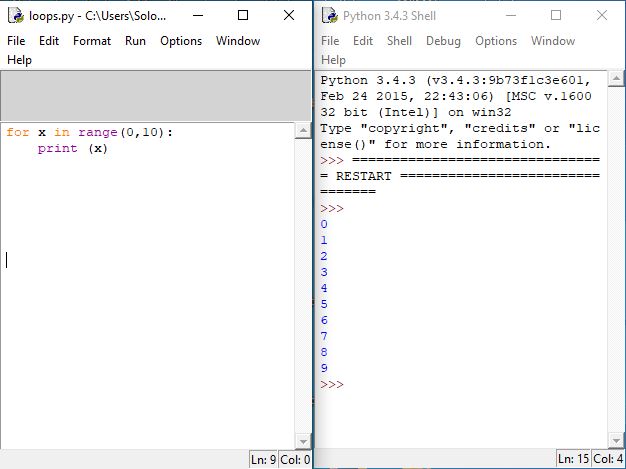This screenshot has width=626, height=469.
Task: Close the Python 3.4.3 Shell window
Action: click(602, 16)
